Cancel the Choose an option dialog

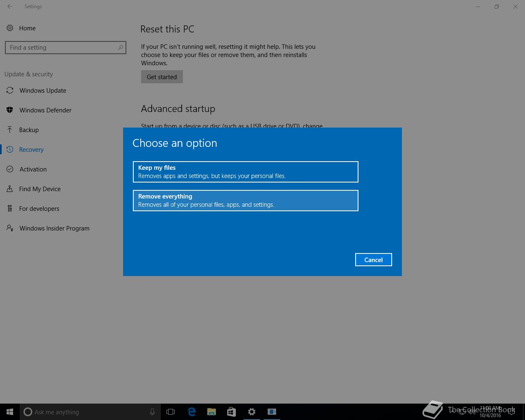[374, 260]
